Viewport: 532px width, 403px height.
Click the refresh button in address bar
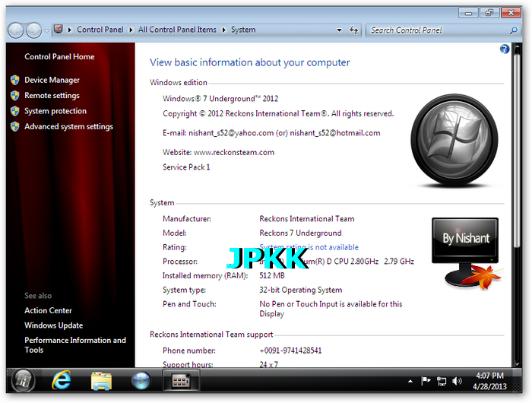pyautogui.click(x=354, y=30)
